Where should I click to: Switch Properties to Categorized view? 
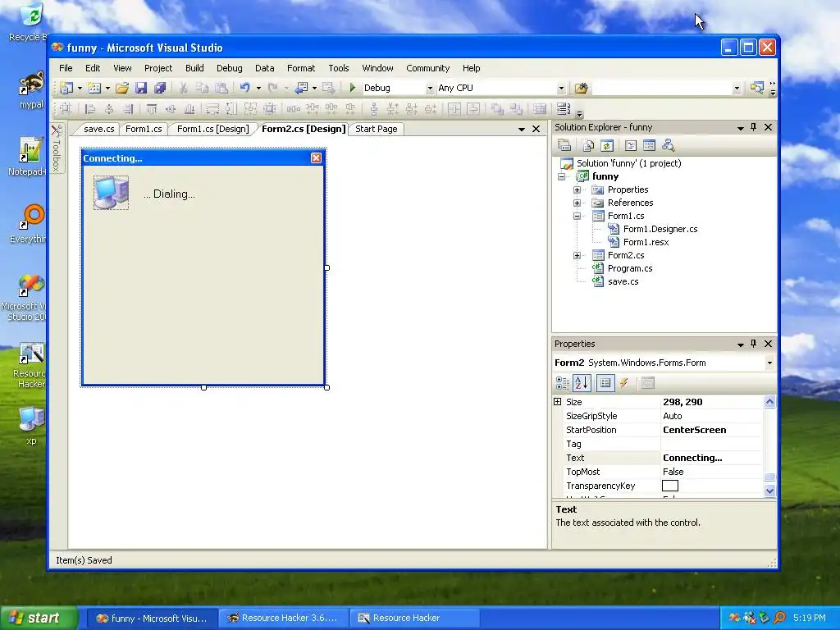coord(563,383)
